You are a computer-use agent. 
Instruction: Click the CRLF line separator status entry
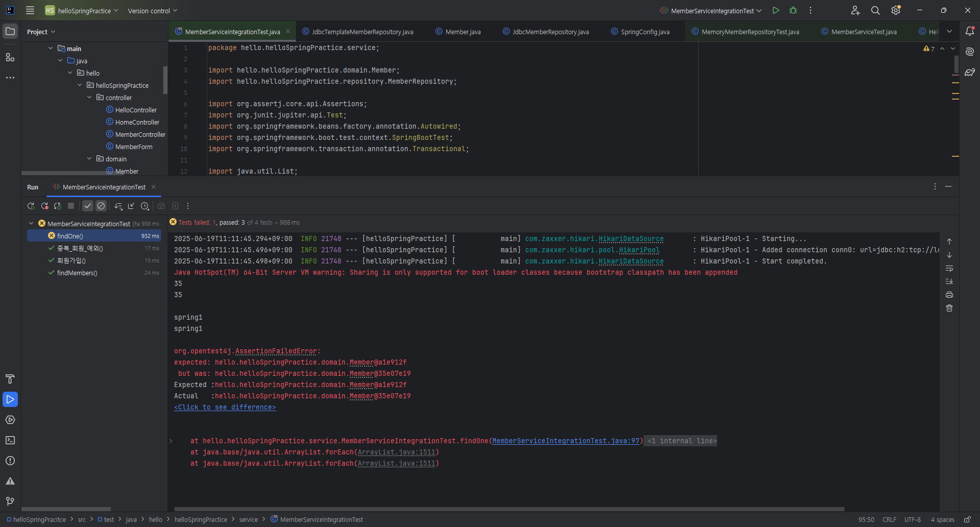click(x=889, y=519)
